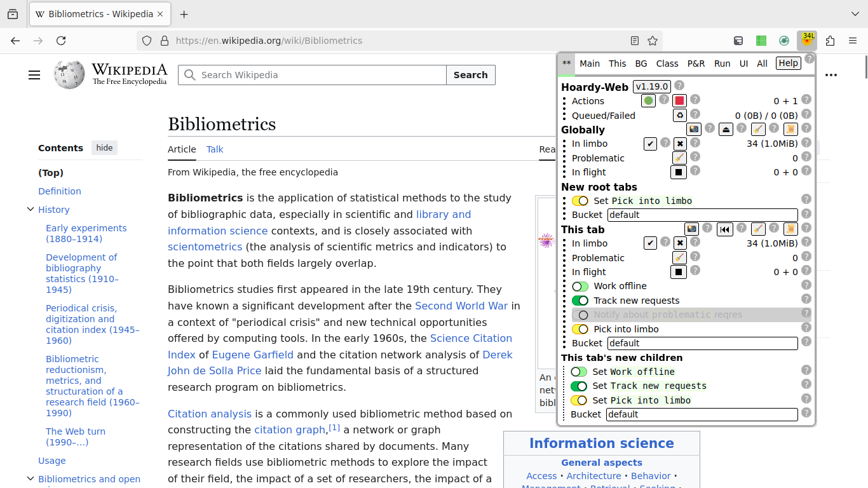The image size is (868, 488).
Task: Switch to the P&R tab in popup
Action: [696, 64]
